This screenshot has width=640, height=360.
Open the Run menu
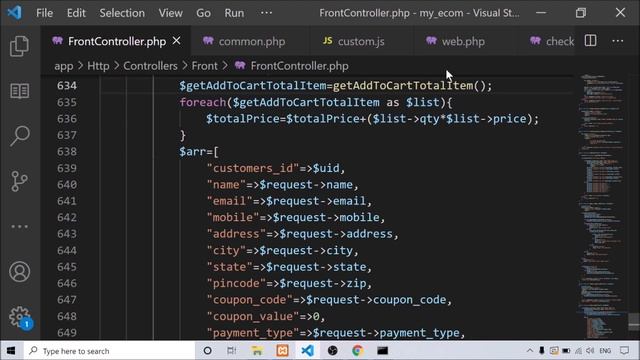[234, 13]
